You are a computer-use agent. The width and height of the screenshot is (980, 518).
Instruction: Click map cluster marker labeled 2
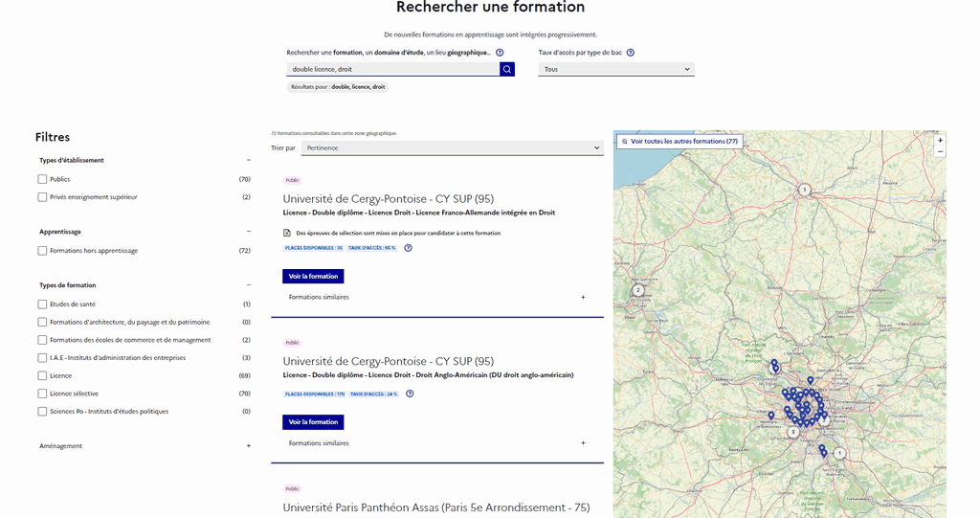638,290
